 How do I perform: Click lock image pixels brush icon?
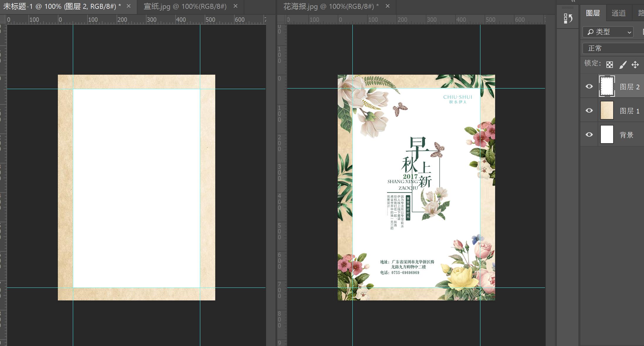[623, 65]
